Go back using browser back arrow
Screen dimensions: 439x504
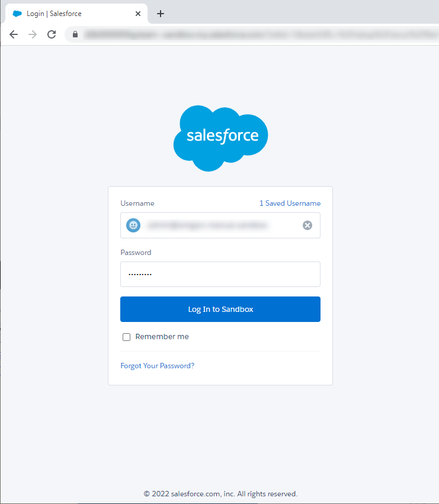pyautogui.click(x=14, y=34)
